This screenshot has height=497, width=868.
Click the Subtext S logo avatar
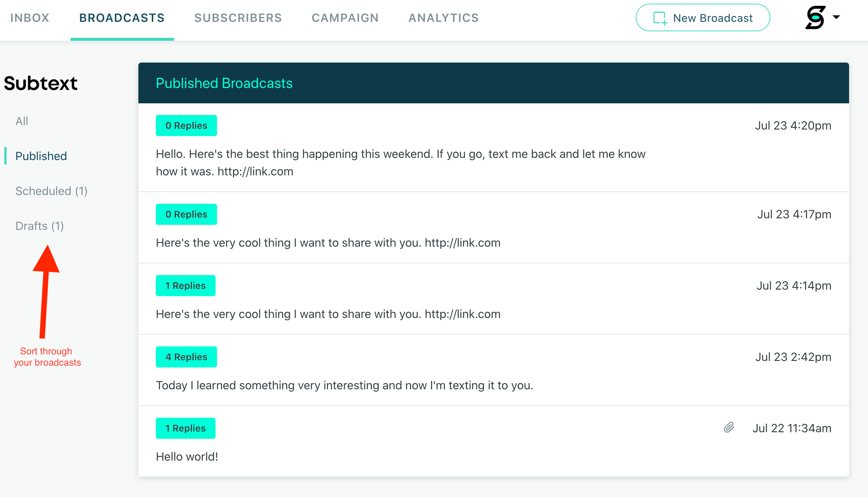(x=815, y=17)
